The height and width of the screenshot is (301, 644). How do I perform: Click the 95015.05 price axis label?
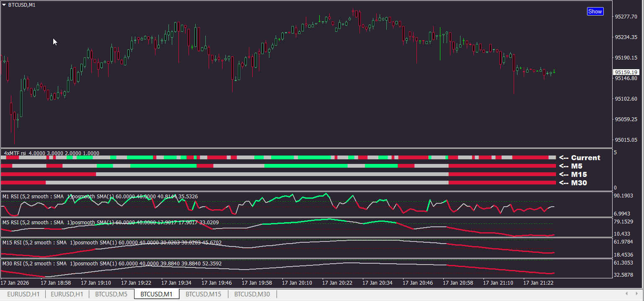coord(626,140)
